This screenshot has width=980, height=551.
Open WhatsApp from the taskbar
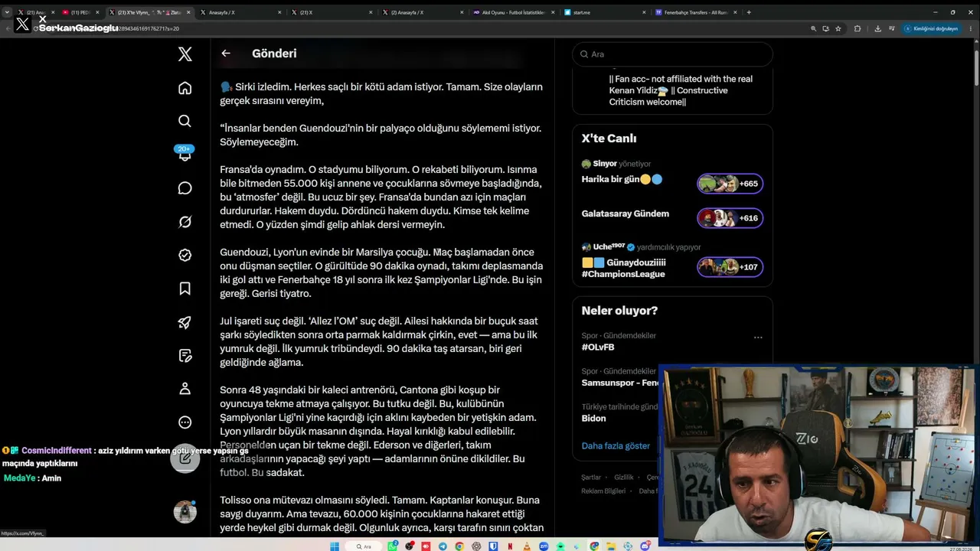point(393,546)
